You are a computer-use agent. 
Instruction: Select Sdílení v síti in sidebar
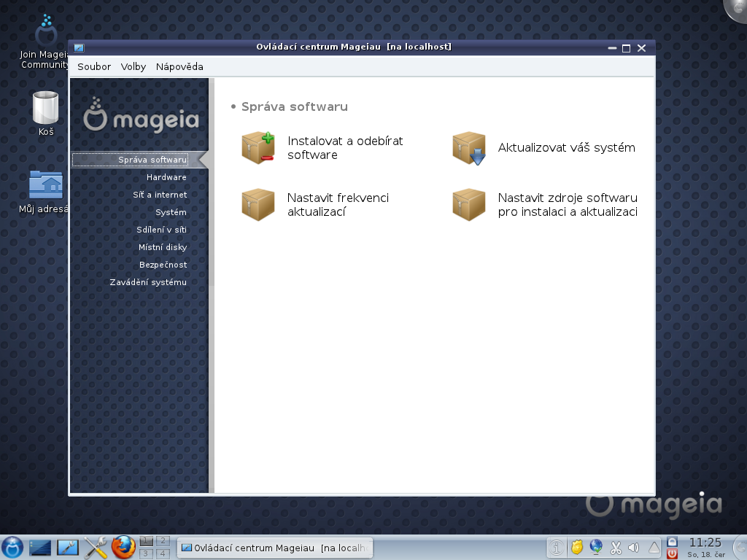pos(161,230)
